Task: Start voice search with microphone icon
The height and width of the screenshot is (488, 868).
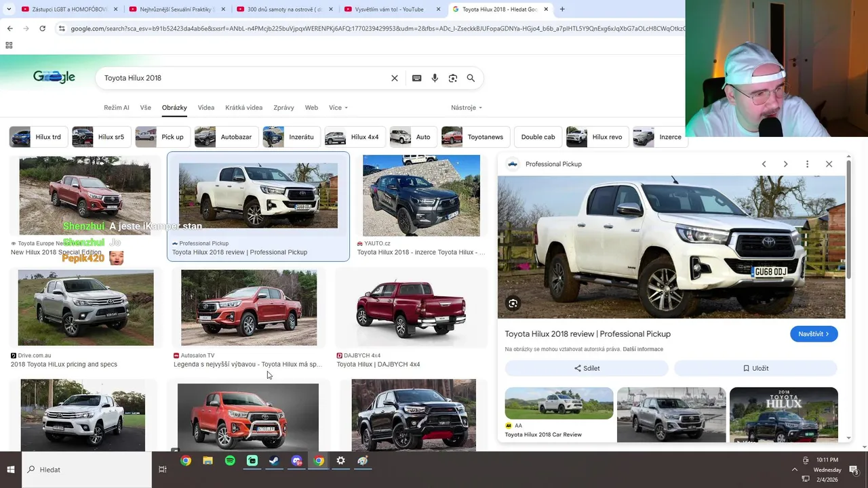Action: tap(435, 78)
